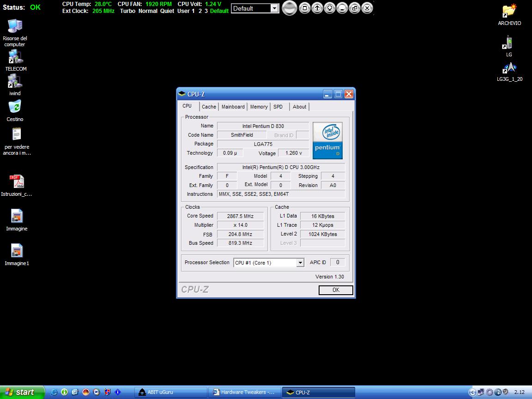Image resolution: width=532 pixels, height=399 pixels.
Task: Select the Turbo fan mode
Action: coord(127,11)
